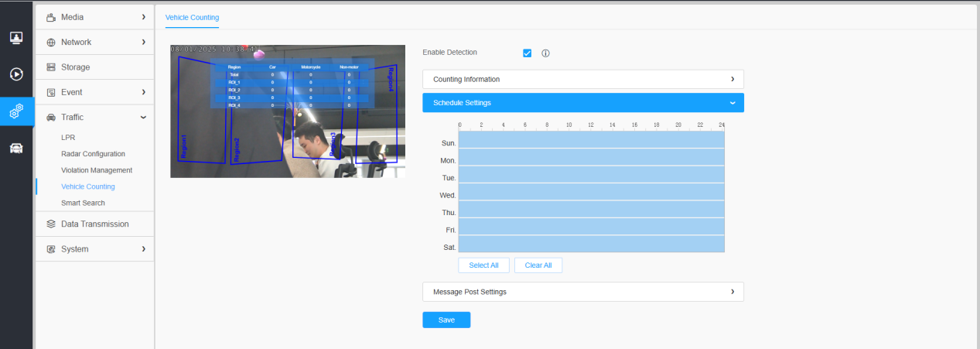
Task: Click the counting table overlay in preview
Action: coord(292,84)
